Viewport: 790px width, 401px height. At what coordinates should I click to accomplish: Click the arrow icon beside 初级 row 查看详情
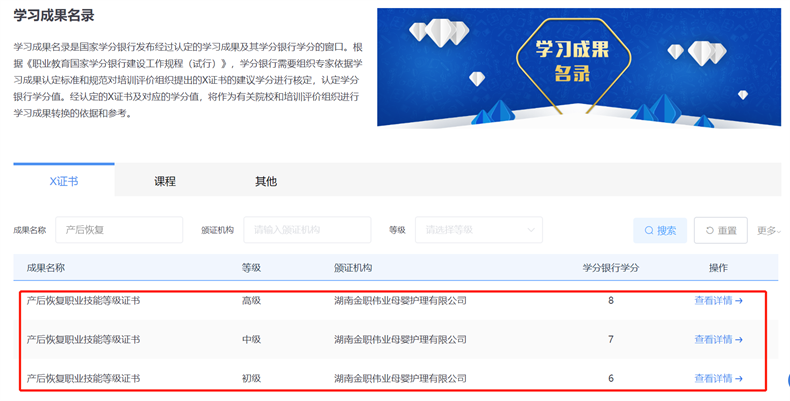coord(739,378)
